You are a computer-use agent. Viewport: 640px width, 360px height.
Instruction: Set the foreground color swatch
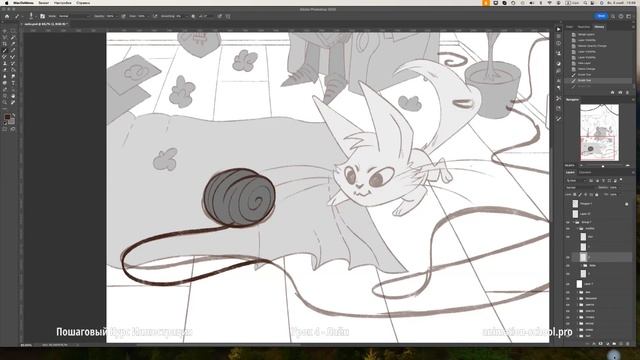pyautogui.click(x=7, y=117)
